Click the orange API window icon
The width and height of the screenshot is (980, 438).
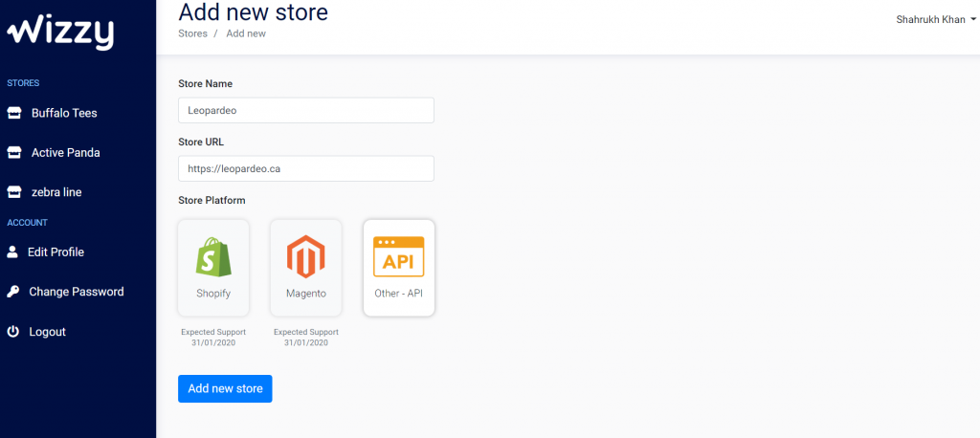(x=399, y=257)
